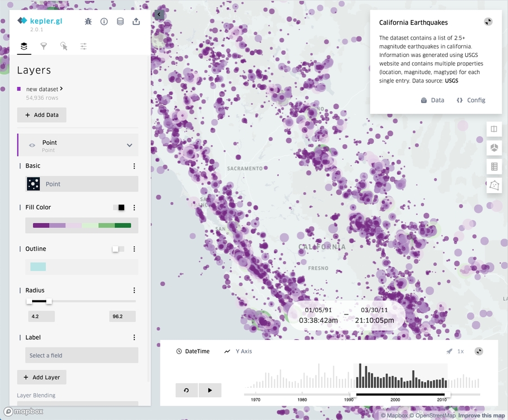Toggle 3D map view icon
The height and width of the screenshot is (420, 508).
coord(494,148)
